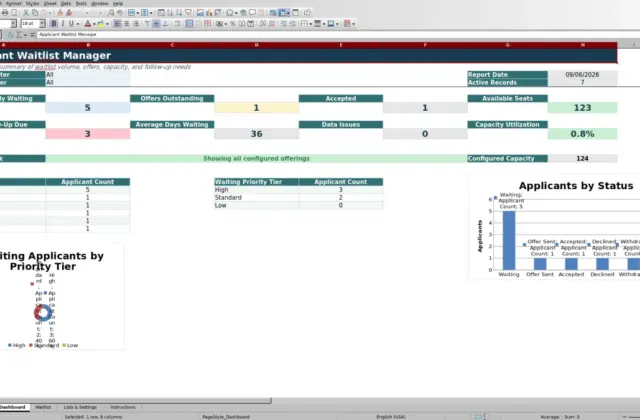Click the Background Color highlighter icon
Viewport: 640px width, 420px height.
click(x=100, y=24)
